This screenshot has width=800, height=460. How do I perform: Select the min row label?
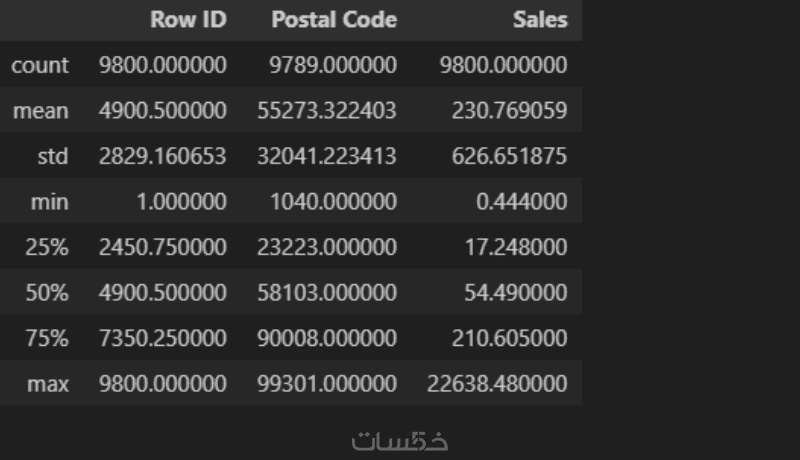[x=50, y=202]
